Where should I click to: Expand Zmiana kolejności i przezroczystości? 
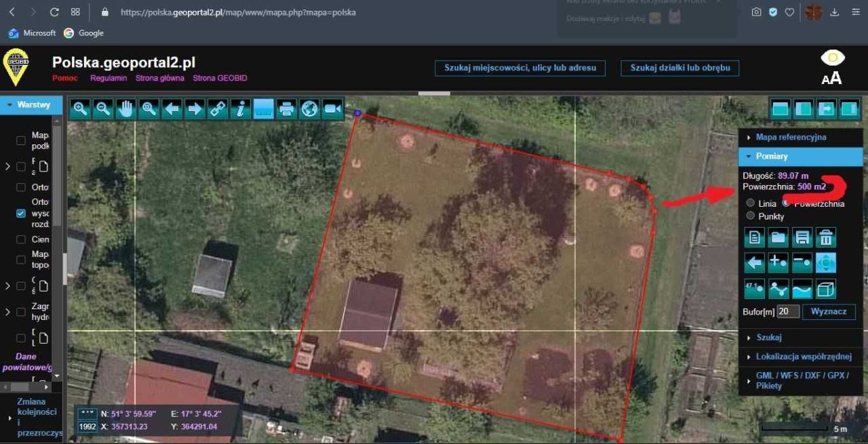[x=31, y=417]
